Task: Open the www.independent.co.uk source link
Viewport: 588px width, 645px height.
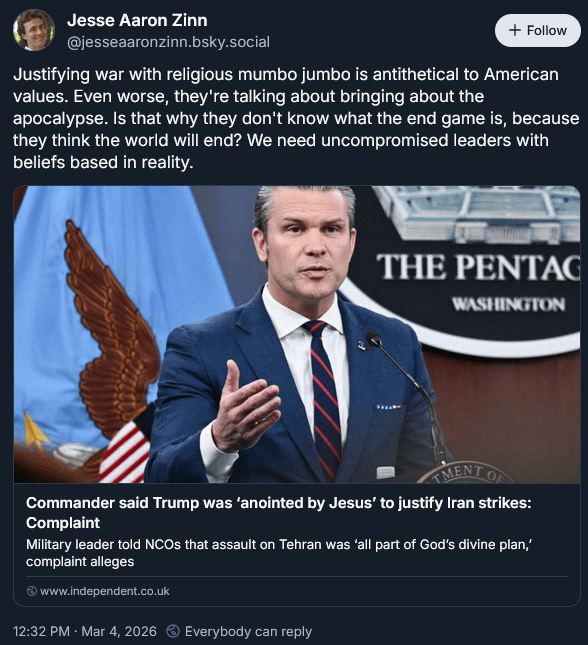Action: click(105, 591)
